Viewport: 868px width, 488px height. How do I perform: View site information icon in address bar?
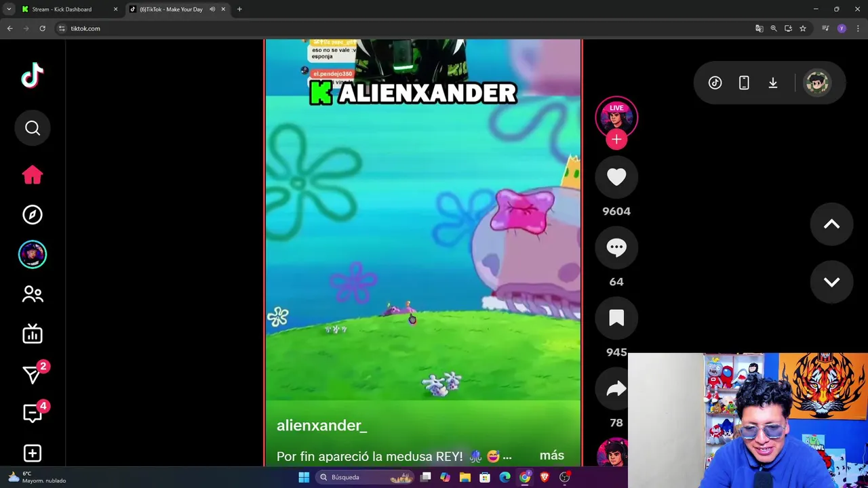(x=62, y=28)
